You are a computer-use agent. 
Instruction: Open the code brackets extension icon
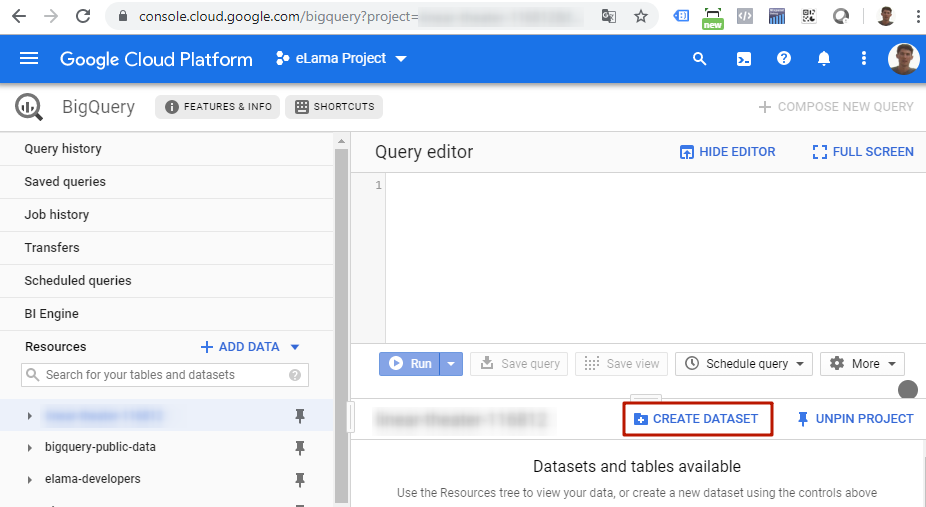point(745,17)
